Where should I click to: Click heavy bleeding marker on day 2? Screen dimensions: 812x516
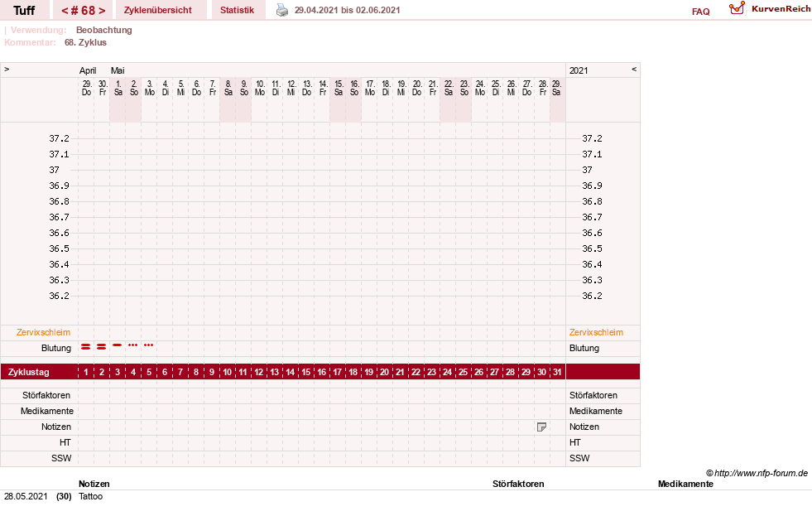(x=102, y=346)
